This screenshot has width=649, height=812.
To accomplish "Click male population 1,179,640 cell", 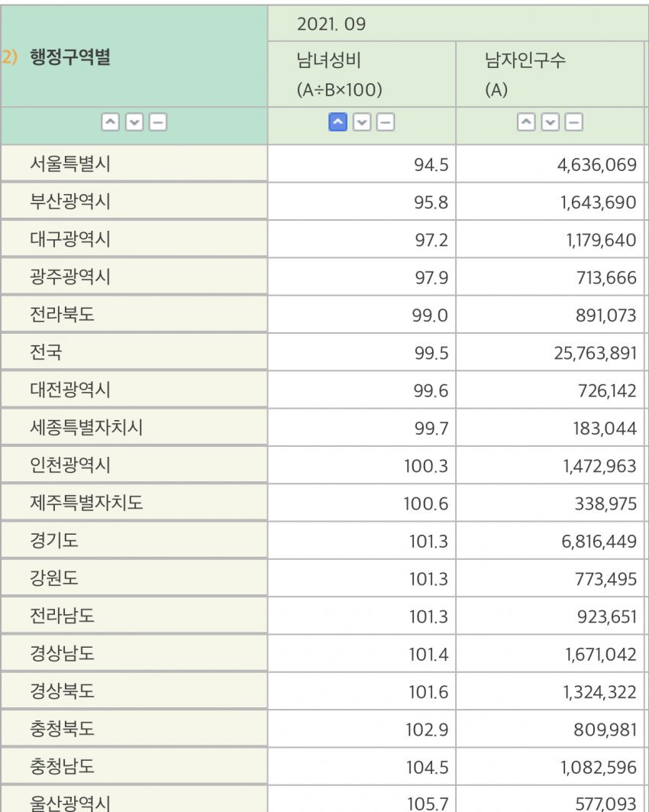I will point(601,241).
